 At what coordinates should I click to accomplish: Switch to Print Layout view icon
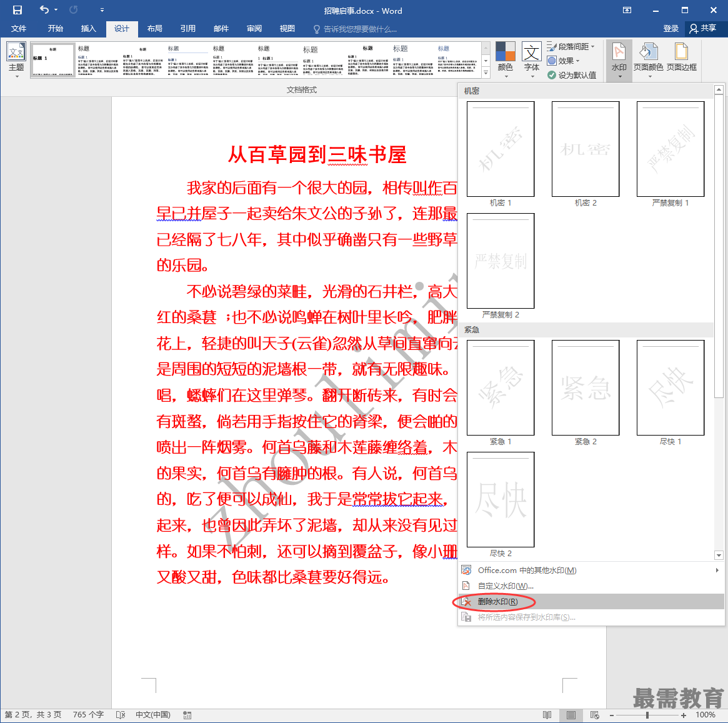[571, 715]
